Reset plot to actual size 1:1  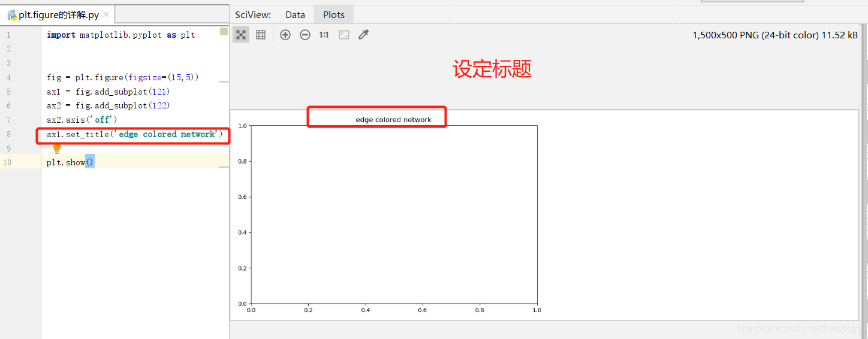click(324, 35)
